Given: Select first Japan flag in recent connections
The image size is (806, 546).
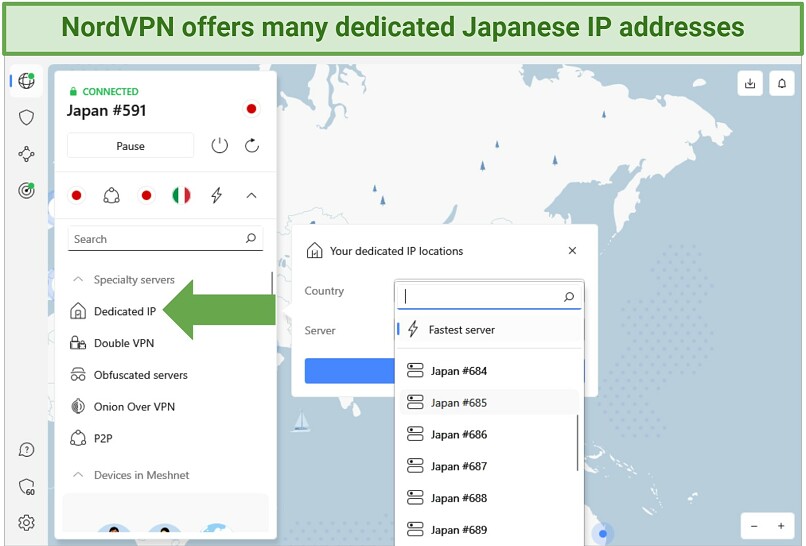Looking at the screenshot, I should point(77,195).
